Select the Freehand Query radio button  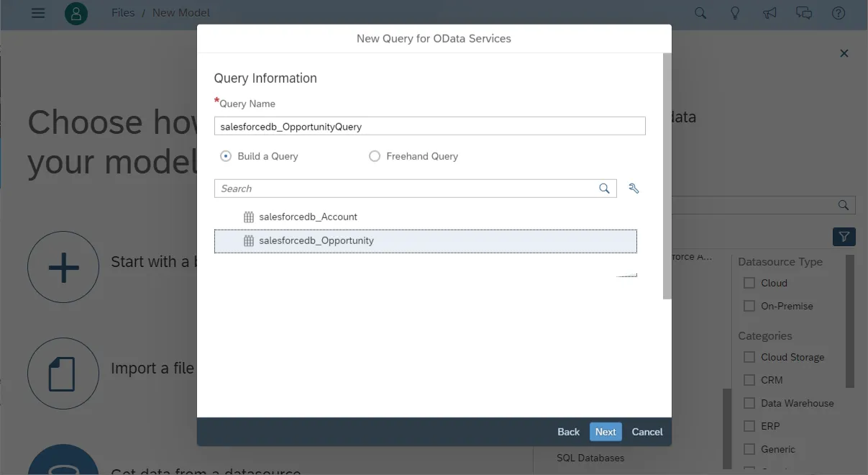pyautogui.click(x=374, y=155)
